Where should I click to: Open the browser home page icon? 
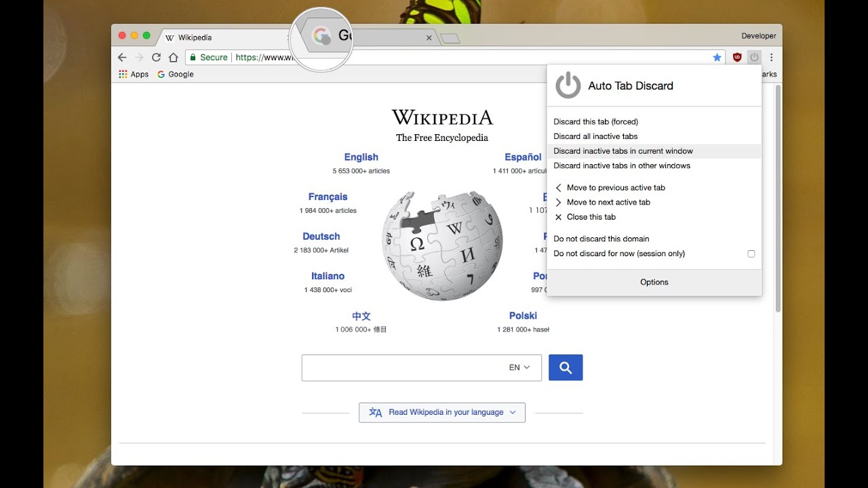173,58
